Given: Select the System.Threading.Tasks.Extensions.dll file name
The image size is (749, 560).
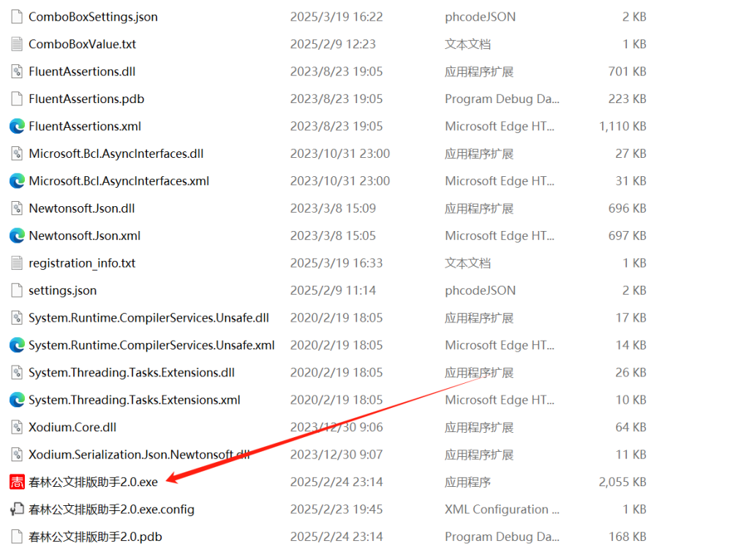Looking at the screenshot, I should [x=132, y=372].
